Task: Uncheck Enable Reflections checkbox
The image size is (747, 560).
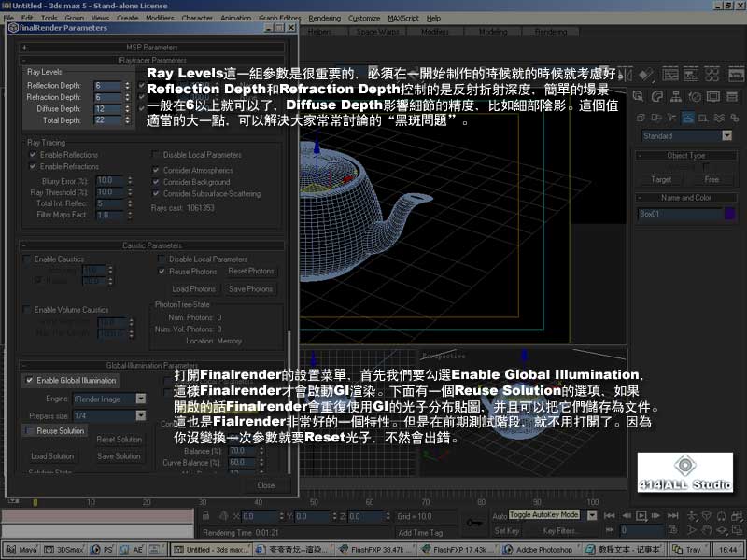Action: (33, 155)
